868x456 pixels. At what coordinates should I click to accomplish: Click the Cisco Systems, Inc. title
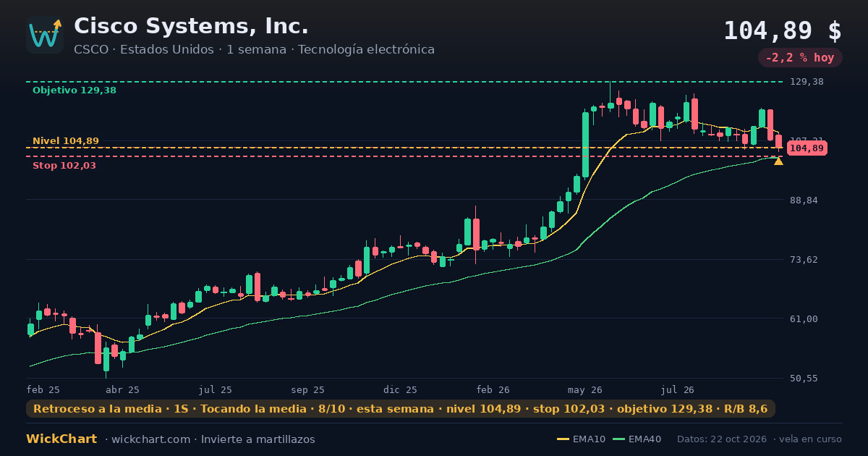click(191, 26)
